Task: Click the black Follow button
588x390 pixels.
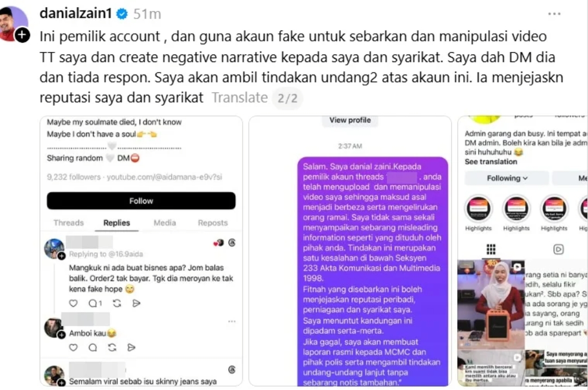Action: click(141, 200)
